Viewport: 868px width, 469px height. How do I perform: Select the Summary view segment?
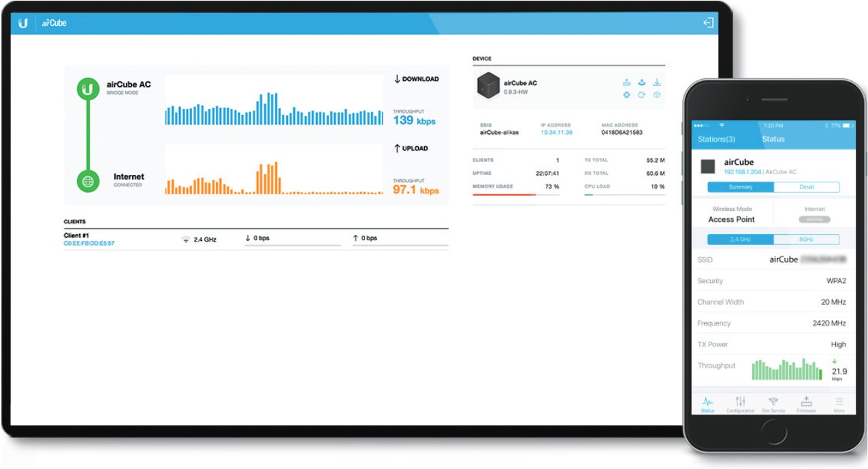(740, 187)
